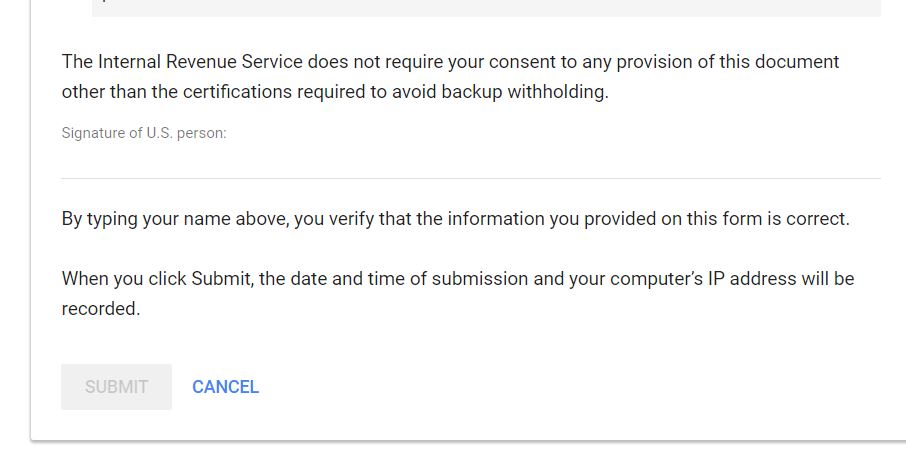This screenshot has width=906, height=465.
Task: Click the words 'Internal Revenue Service'
Action: tap(200, 61)
